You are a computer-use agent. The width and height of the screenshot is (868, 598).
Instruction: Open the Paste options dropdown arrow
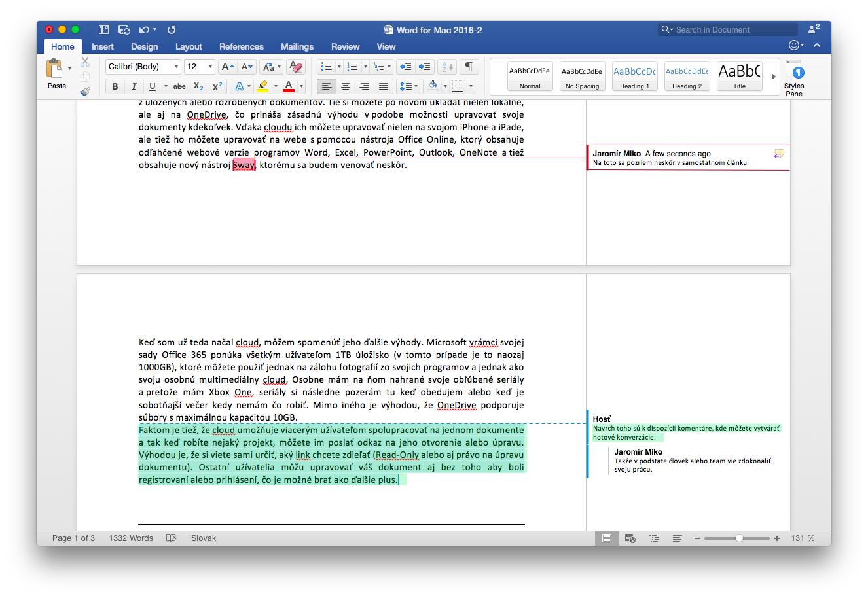tap(69, 68)
